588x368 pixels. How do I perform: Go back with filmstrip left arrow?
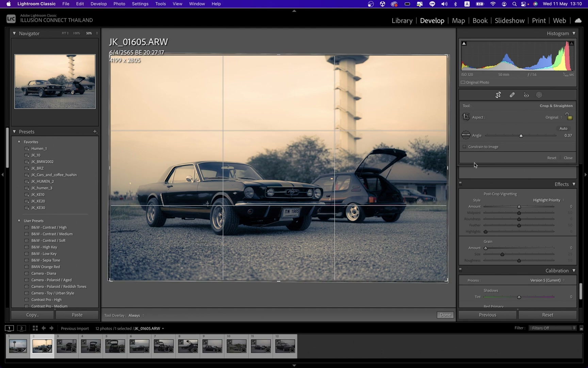click(44, 328)
